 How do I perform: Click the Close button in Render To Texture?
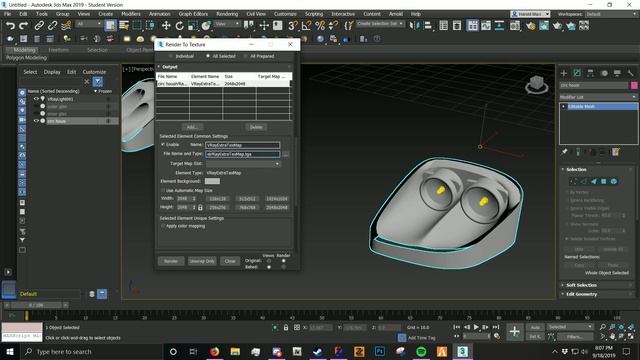click(x=230, y=261)
